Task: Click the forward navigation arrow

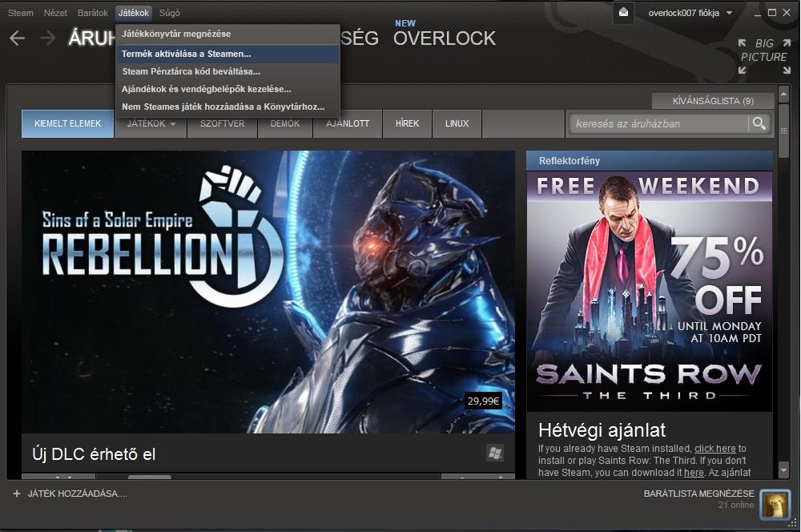Action: pyautogui.click(x=47, y=38)
